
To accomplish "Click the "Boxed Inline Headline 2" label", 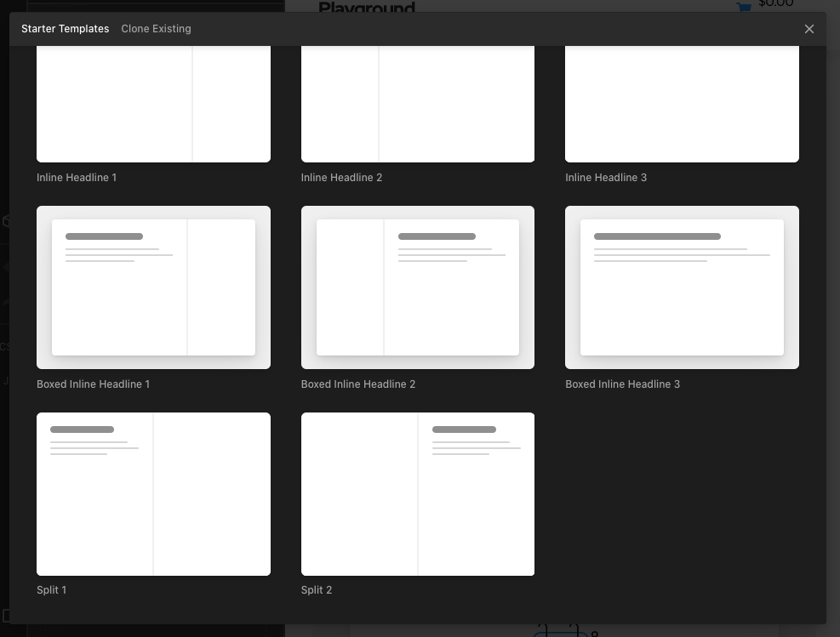I will click(x=357, y=384).
